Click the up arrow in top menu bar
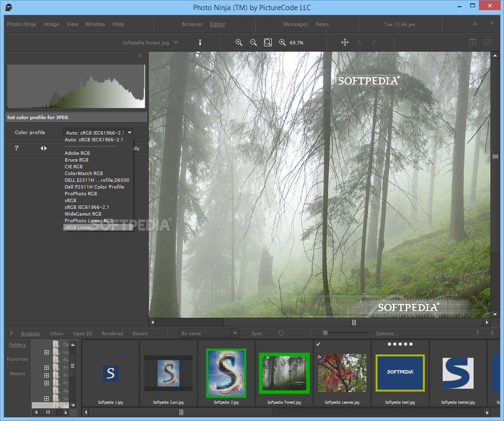This screenshot has width=504, height=421. pyautogui.click(x=475, y=24)
